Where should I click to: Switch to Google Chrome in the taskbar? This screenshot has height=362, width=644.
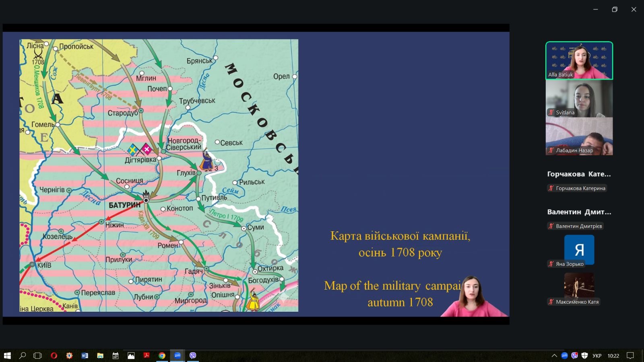coord(162,356)
